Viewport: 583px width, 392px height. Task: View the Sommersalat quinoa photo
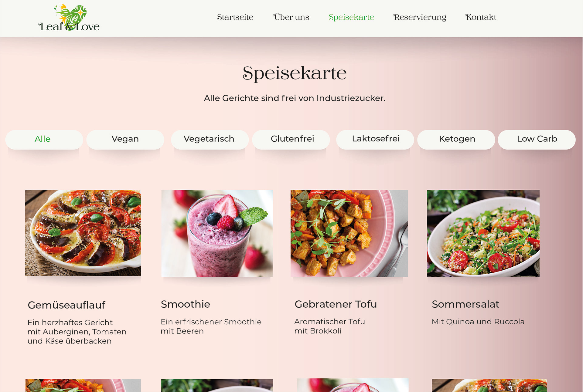click(483, 233)
